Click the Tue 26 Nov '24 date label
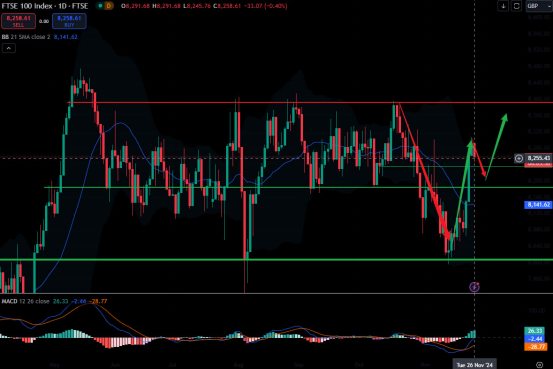Image resolution: width=553 pixels, height=369 pixels. pos(474,365)
